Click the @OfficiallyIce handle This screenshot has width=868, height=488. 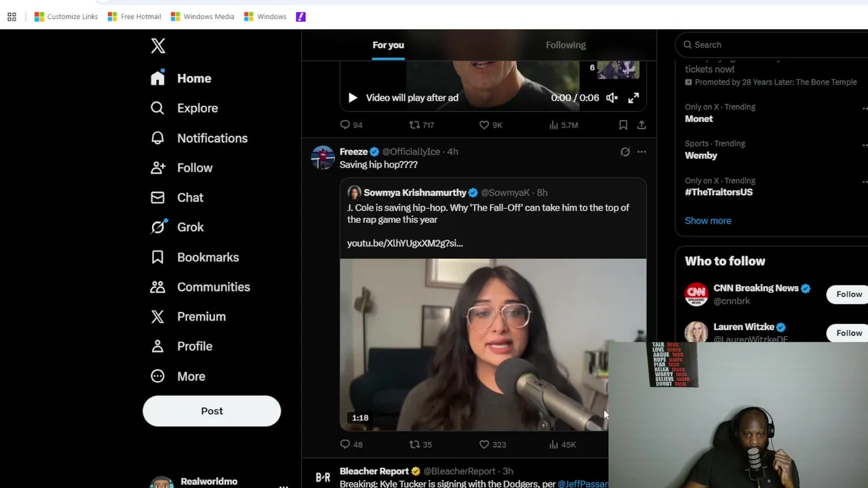411,151
